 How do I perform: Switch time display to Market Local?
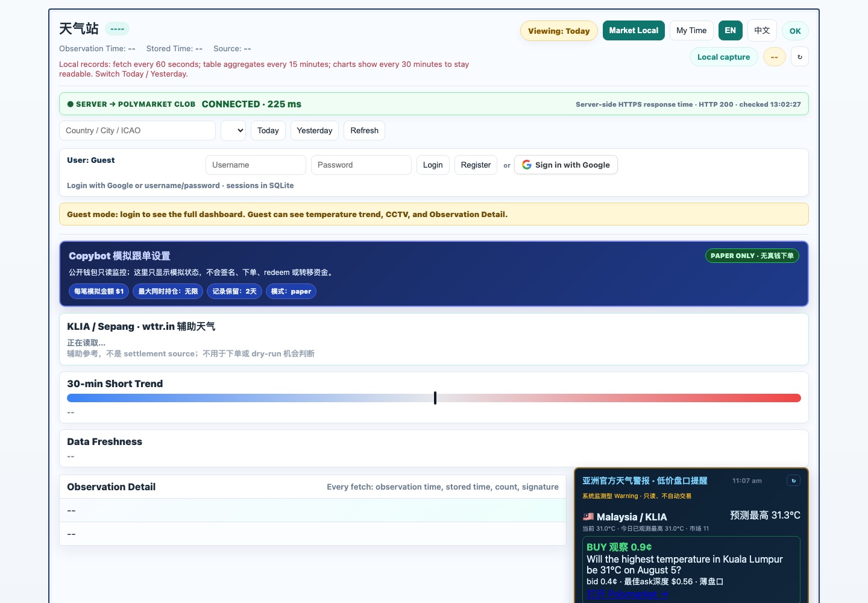click(x=634, y=31)
